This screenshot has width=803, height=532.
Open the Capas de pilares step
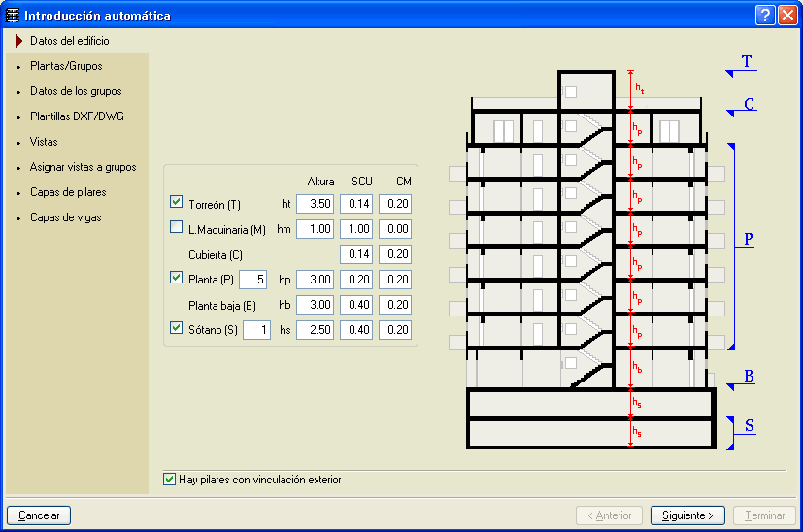coord(68,192)
